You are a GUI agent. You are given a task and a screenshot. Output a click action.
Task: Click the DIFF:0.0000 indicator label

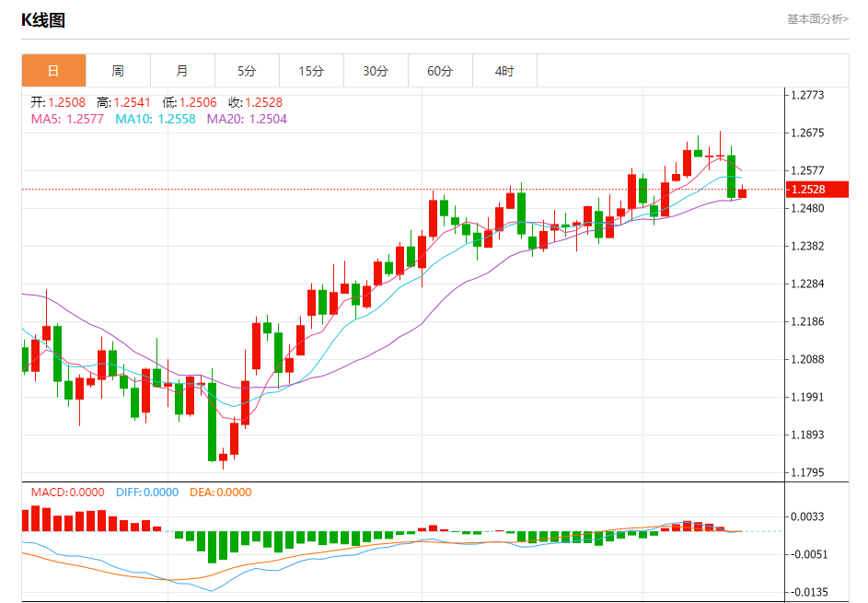[x=147, y=493]
